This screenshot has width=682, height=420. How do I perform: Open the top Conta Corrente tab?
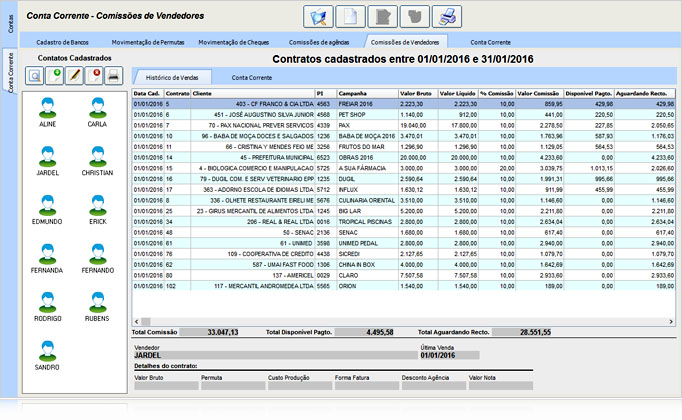(491, 42)
